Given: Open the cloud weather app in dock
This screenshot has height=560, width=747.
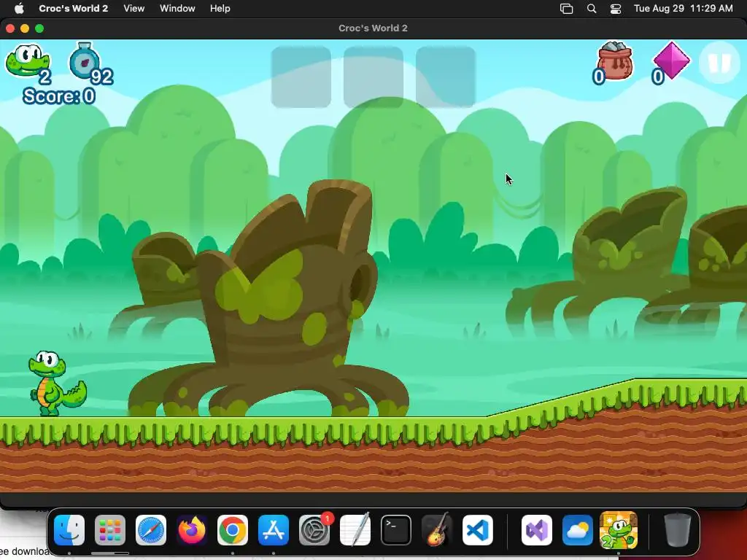Looking at the screenshot, I should coord(578,530).
